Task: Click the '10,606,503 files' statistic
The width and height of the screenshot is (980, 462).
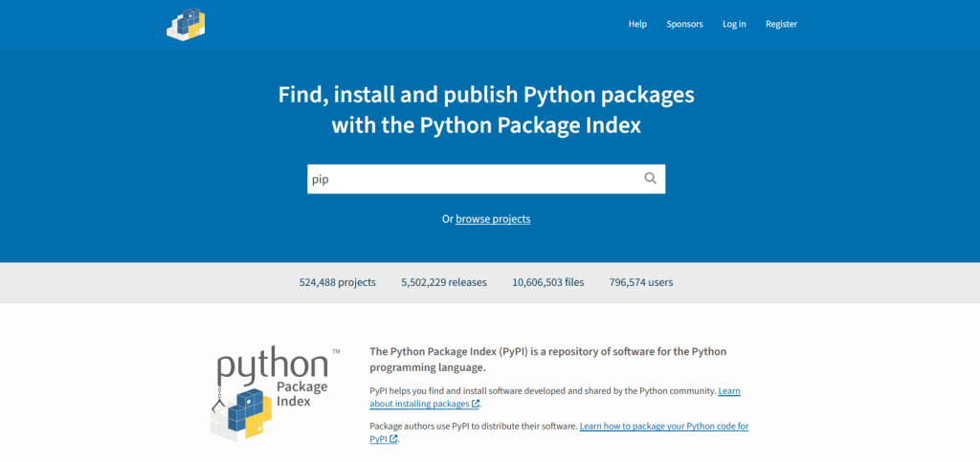Action: point(548,282)
